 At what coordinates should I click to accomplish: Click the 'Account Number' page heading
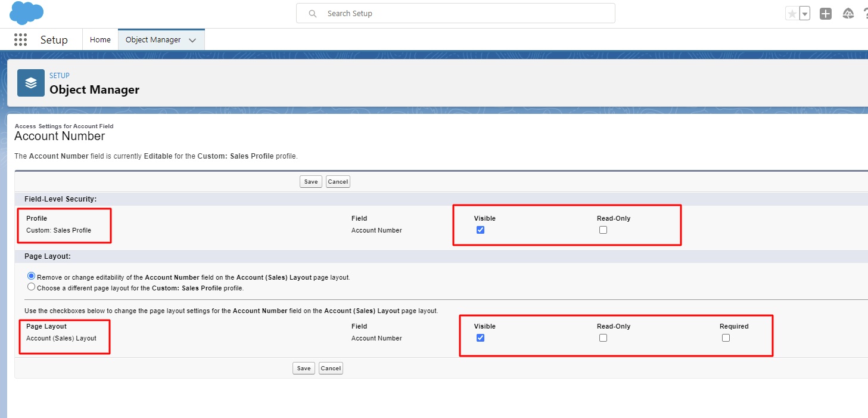[60, 136]
